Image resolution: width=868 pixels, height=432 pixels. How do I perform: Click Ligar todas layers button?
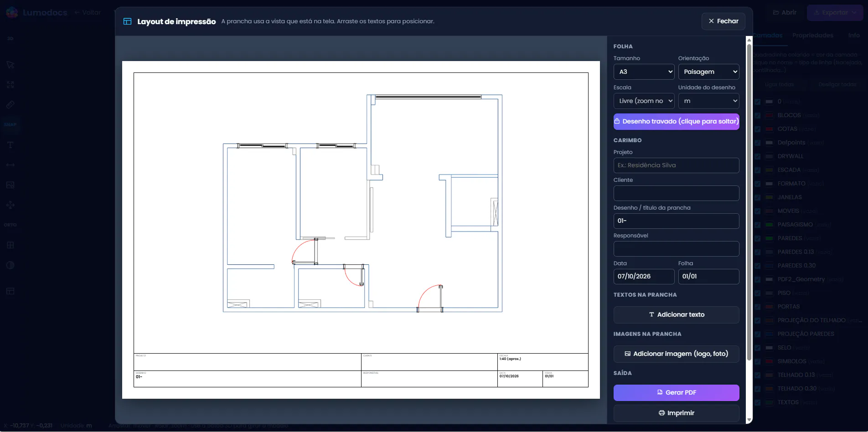[x=779, y=84]
